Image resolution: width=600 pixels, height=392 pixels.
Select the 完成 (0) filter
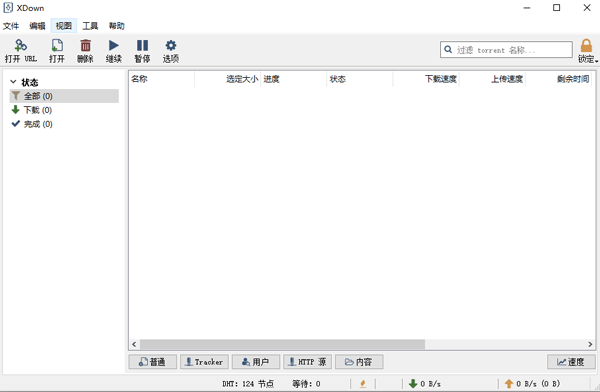pyautogui.click(x=38, y=124)
